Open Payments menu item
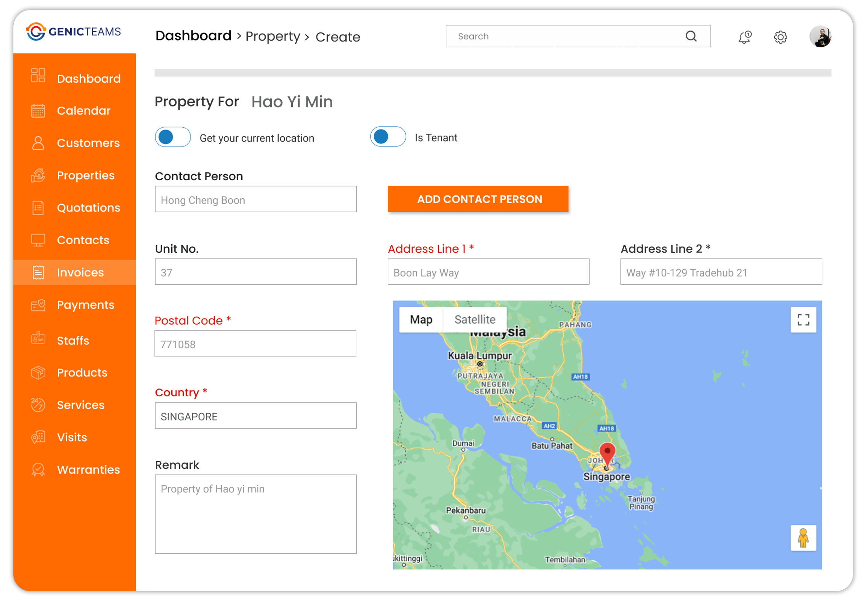Image resolution: width=868 pixels, height=601 pixels. [x=75, y=305]
